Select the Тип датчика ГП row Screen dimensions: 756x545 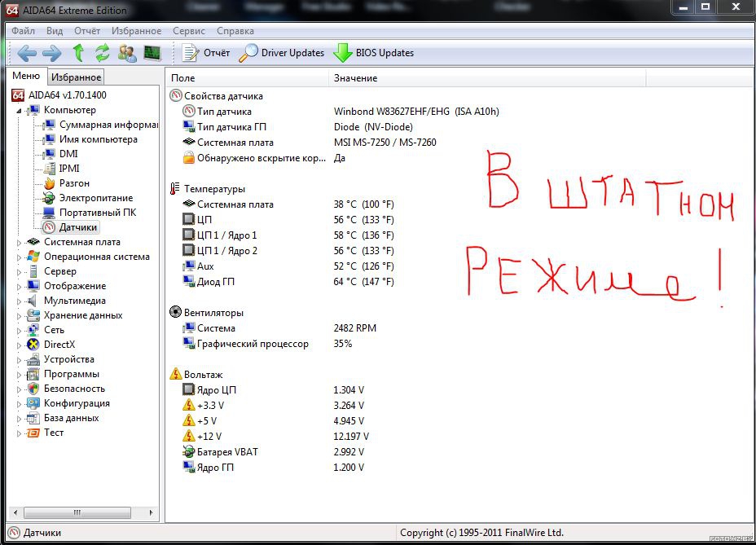(x=299, y=127)
